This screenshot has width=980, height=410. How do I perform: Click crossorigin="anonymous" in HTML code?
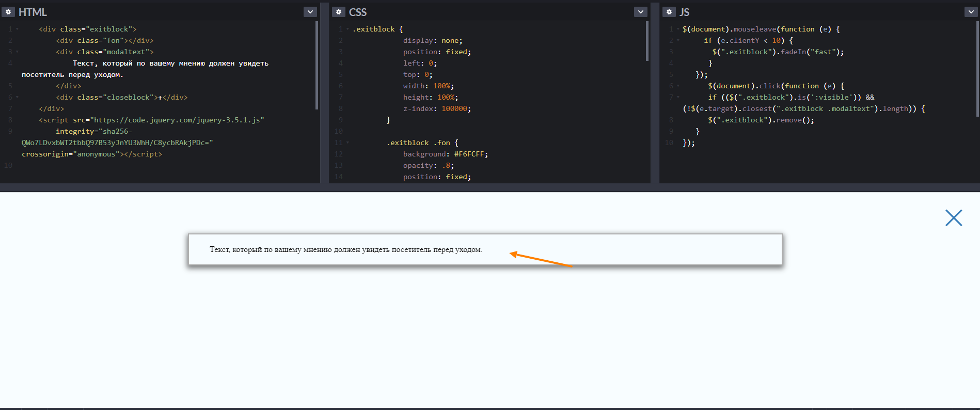coord(70,154)
